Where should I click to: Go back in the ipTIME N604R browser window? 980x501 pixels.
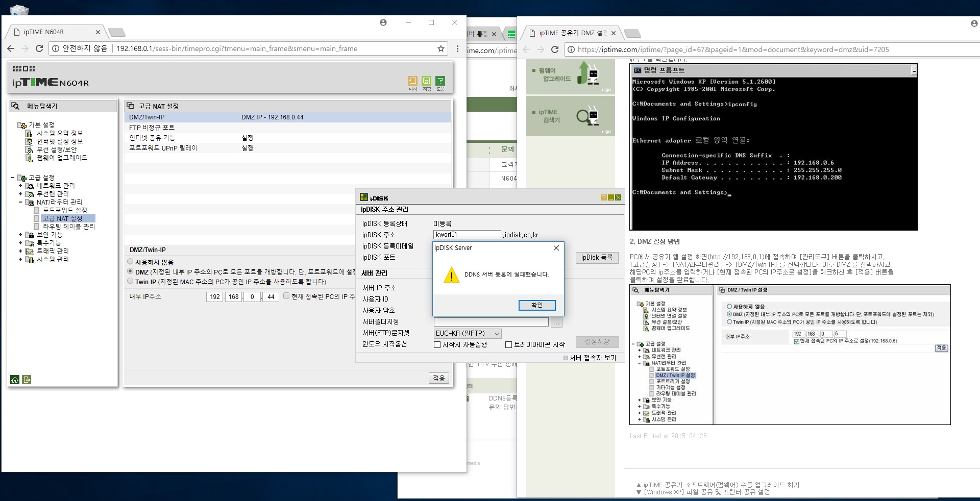[11, 48]
